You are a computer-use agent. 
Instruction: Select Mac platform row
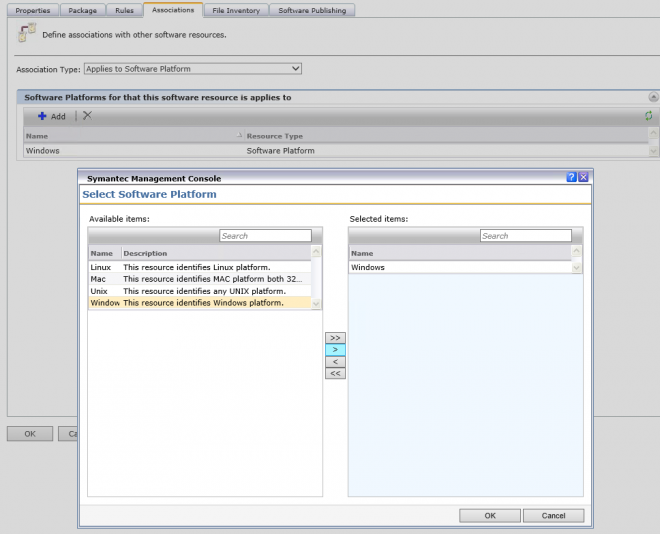coord(200,279)
